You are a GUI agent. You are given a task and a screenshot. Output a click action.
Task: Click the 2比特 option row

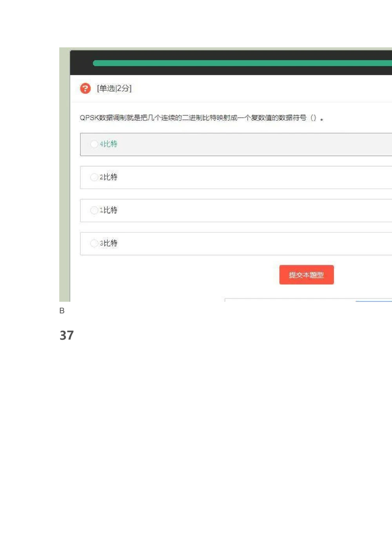coord(235,177)
